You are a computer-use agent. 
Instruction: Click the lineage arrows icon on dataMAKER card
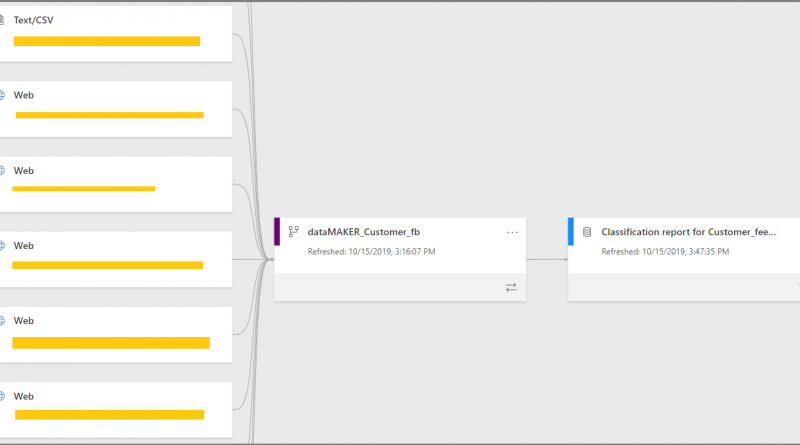(511, 287)
